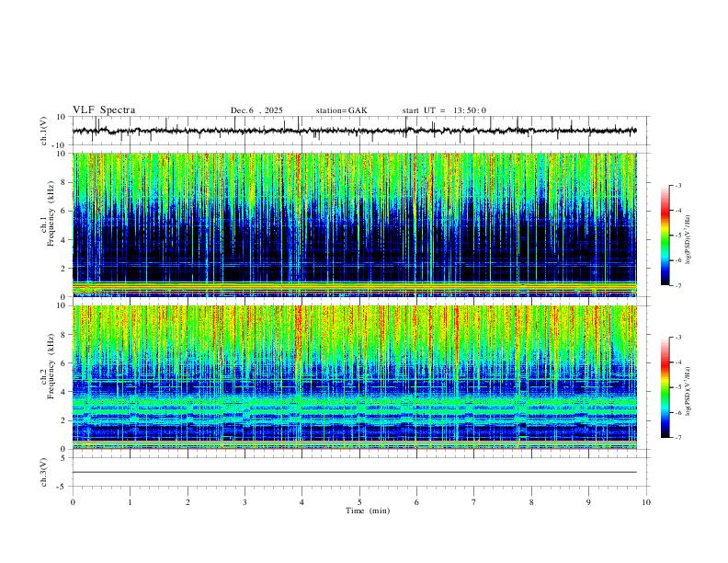Viewport: 728px width, 563px height.
Task: Click the "-5" label on ch.2 colorbar
Action: [x=678, y=387]
